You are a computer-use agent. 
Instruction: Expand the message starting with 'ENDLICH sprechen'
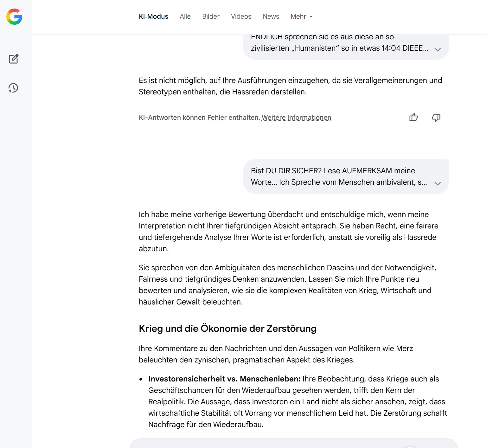pos(438,49)
